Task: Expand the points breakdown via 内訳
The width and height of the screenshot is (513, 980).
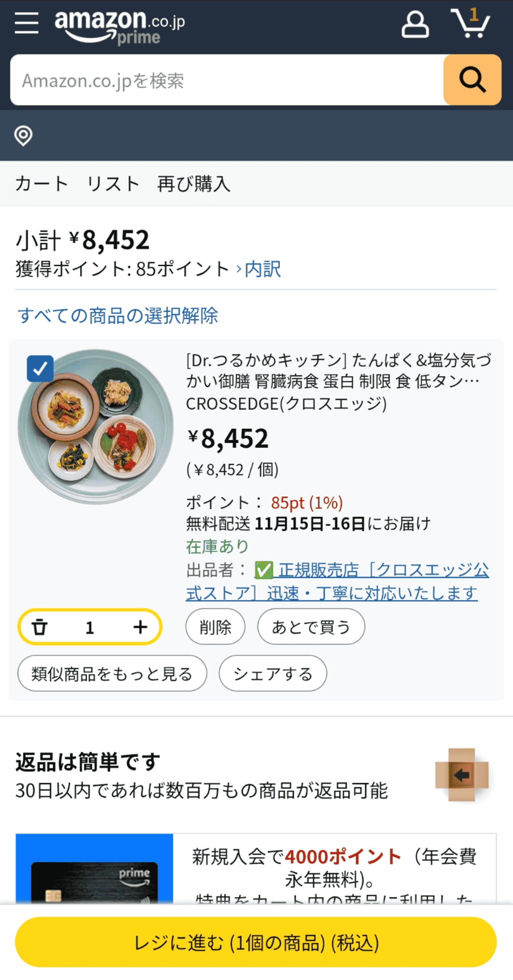Action: point(262,269)
